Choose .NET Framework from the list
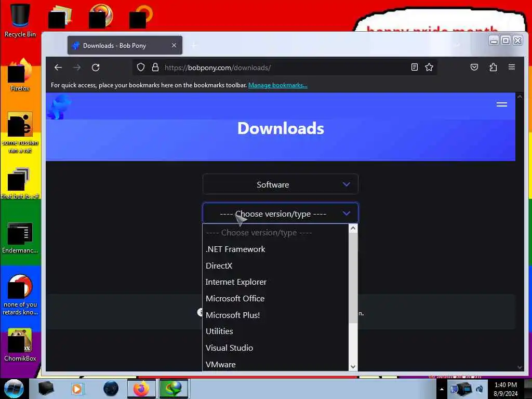 click(x=275, y=249)
